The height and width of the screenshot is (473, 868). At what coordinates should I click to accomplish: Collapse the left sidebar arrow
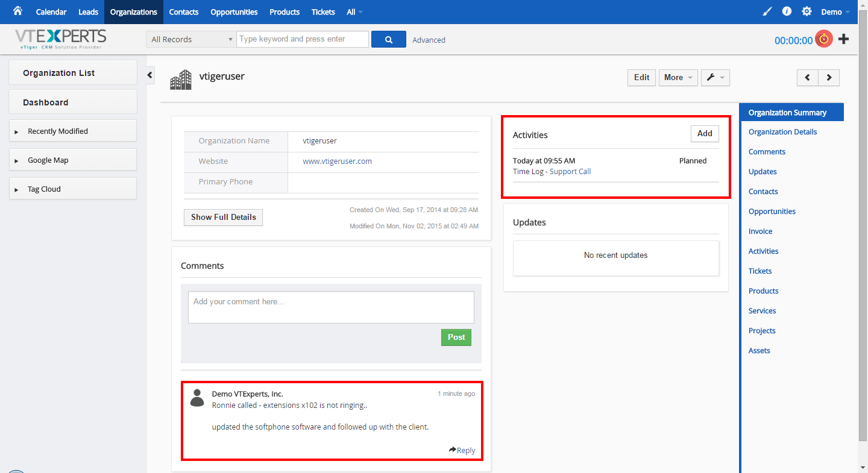click(x=150, y=75)
